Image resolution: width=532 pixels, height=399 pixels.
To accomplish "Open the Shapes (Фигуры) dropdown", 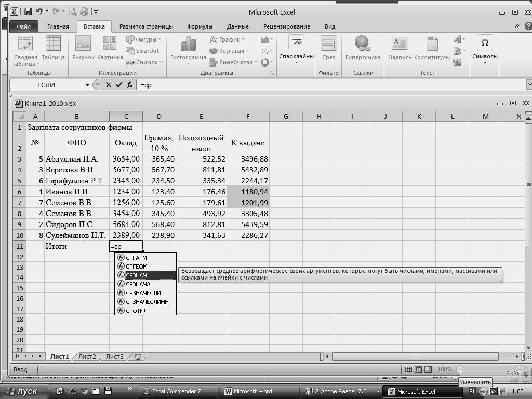I will click(144, 39).
